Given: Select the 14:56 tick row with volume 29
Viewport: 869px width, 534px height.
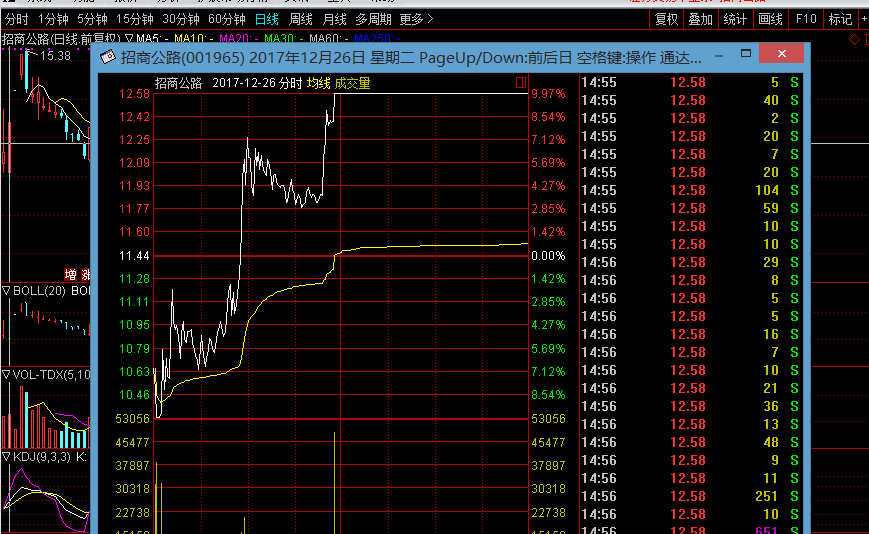Looking at the screenshot, I should point(690,262).
